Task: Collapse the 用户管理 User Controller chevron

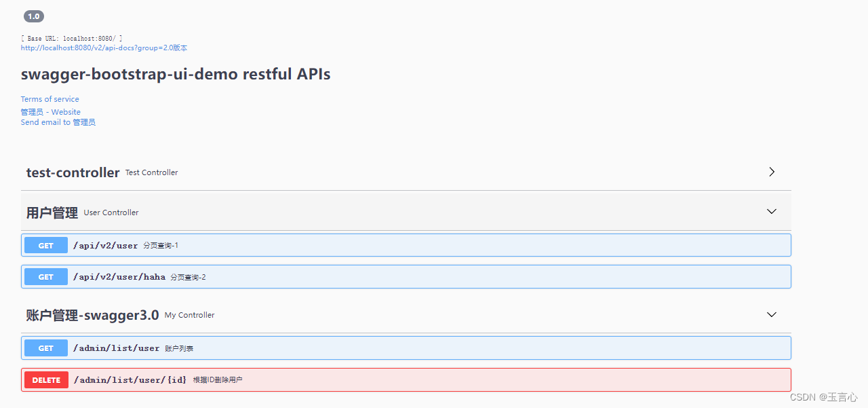Action: 772,212
